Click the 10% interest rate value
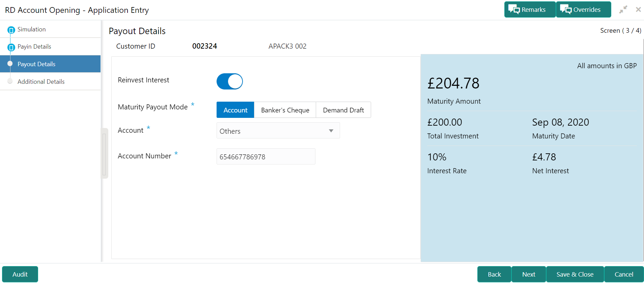The width and height of the screenshot is (644, 283). tap(437, 157)
